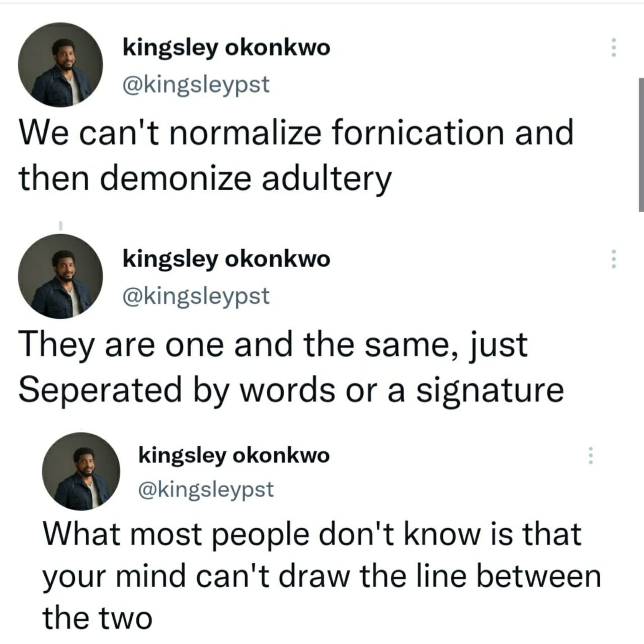Screen dimensions: 644x644
Task: Click the vertical scrollbar on the right edge
Action: [641, 144]
